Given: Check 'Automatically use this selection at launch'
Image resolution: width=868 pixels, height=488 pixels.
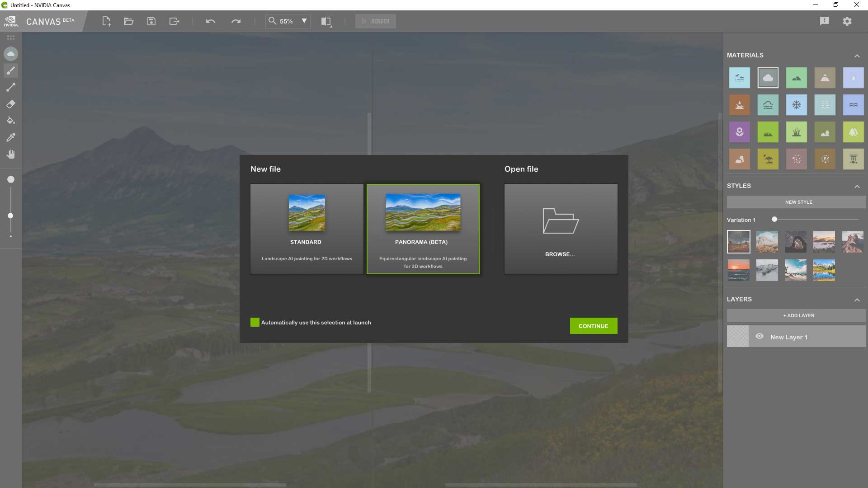Looking at the screenshot, I should click(255, 322).
